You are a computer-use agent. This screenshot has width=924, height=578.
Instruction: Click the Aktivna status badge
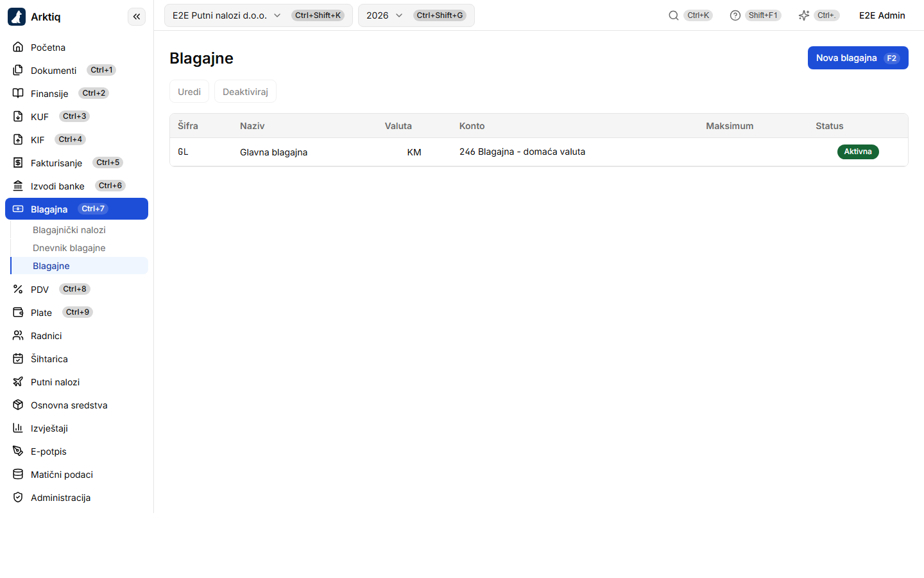click(858, 152)
